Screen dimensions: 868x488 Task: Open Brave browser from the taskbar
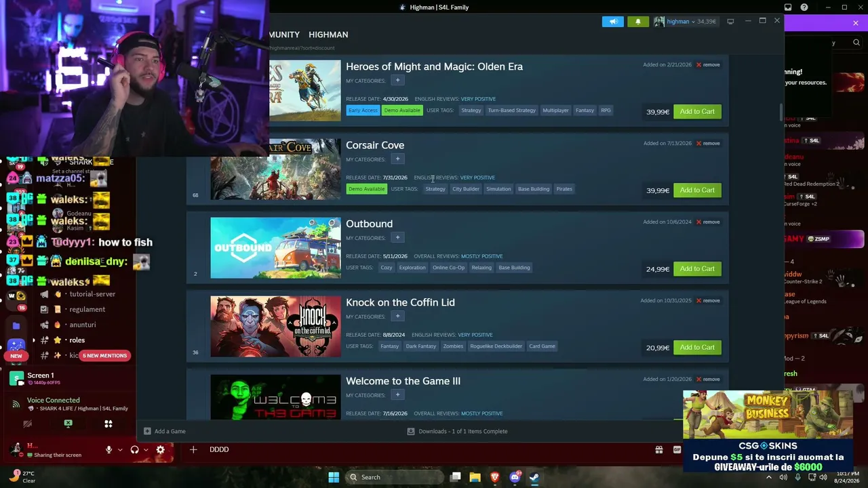[494, 477]
